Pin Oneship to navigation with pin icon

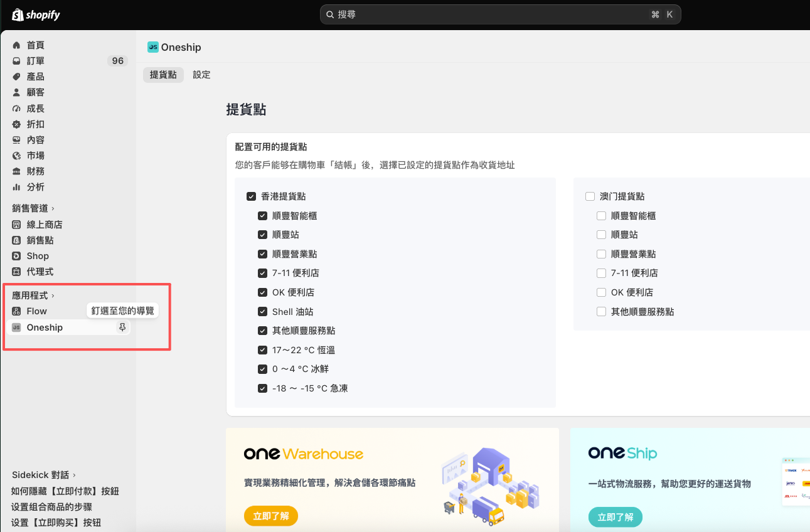pos(122,327)
